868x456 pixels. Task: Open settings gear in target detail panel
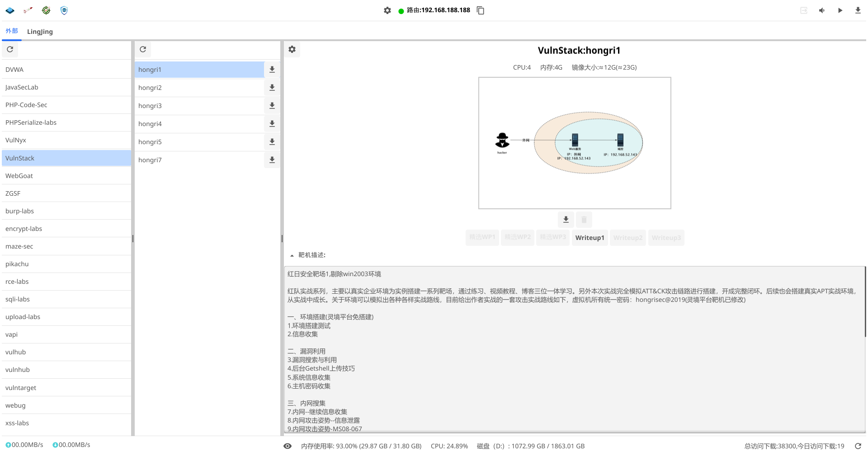point(292,49)
